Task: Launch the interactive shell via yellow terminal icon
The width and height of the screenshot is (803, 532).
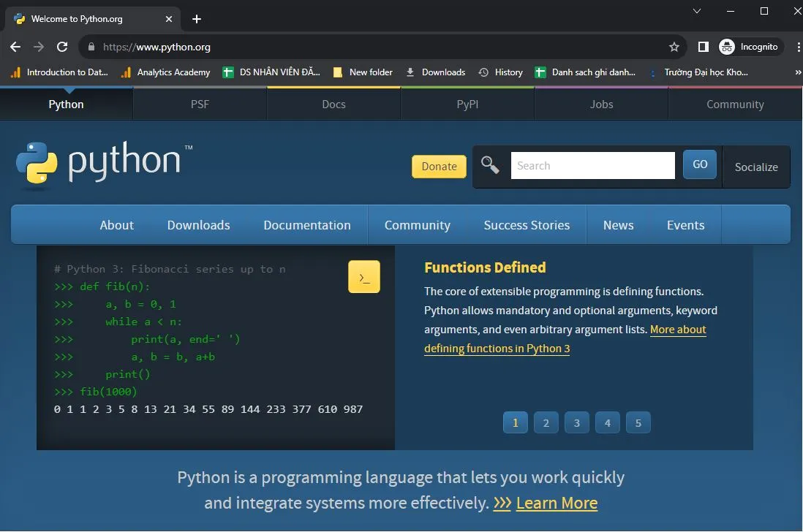Action: pyautogui.click(x=363, y=277)
